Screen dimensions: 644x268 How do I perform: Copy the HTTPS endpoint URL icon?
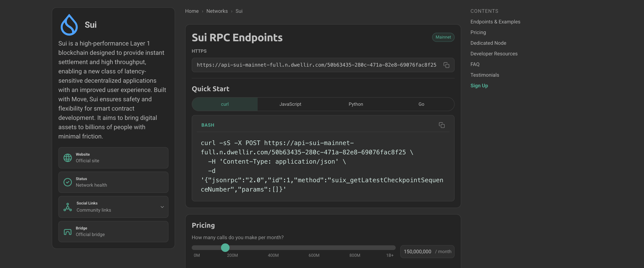pos(446,65)
